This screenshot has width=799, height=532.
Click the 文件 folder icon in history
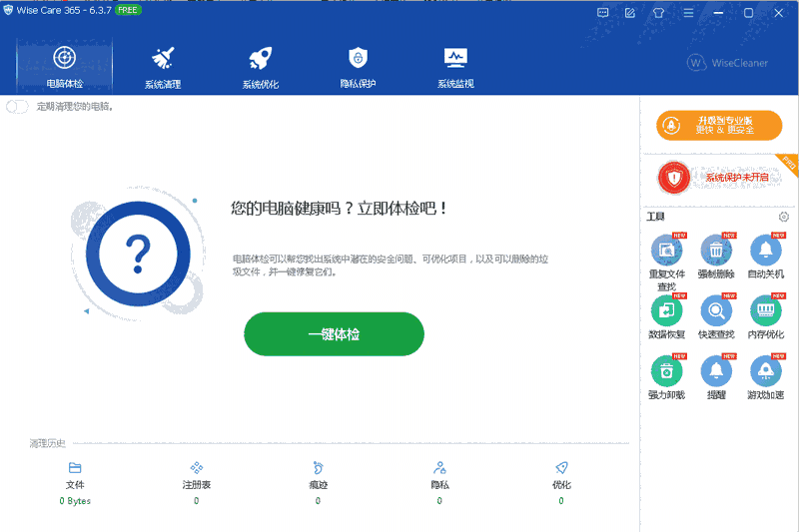tap(75, 467)
